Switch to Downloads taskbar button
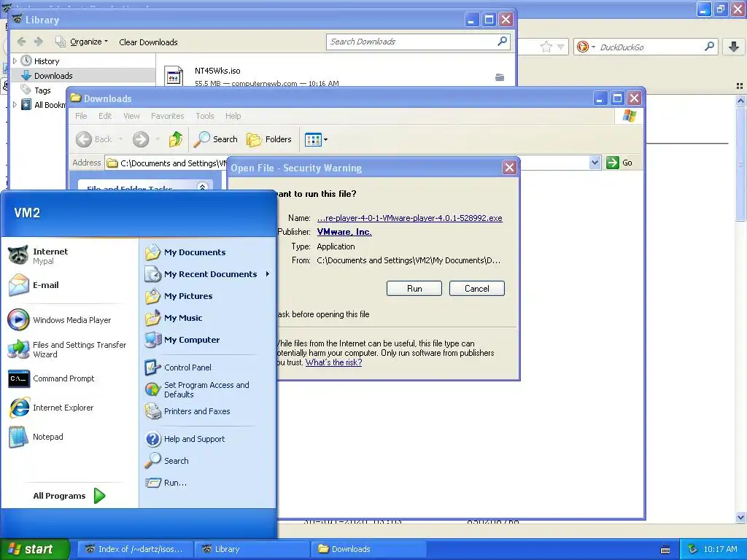This screenshot has width=747, height=560. point(368,549)
